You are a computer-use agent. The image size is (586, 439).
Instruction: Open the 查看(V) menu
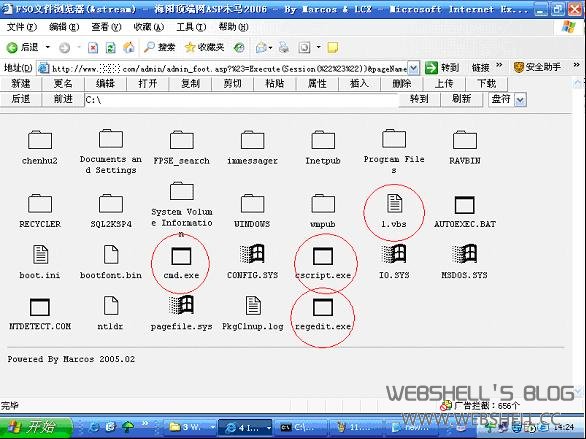(x=107, y=27)
